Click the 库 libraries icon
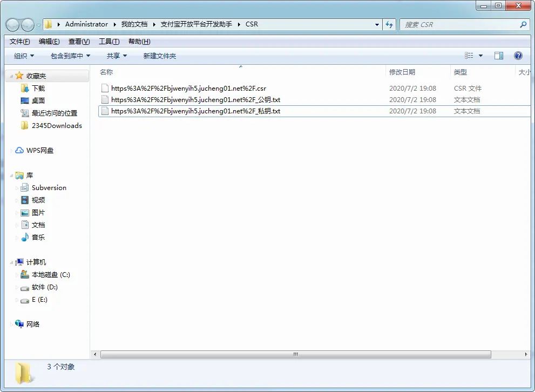The image size is (535, 392). pyautogui.click(x=19, y=175)
